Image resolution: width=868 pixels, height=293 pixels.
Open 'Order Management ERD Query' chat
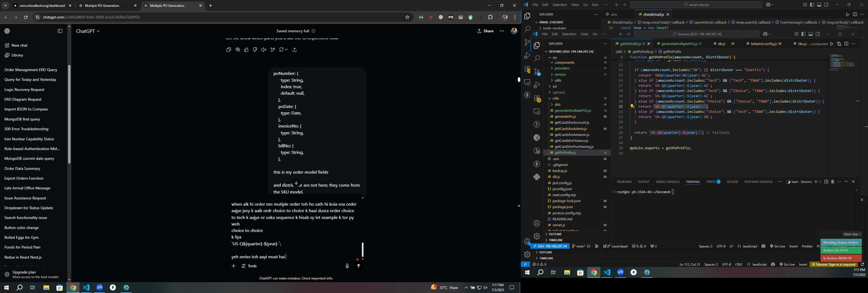click(x=31, y=70)
